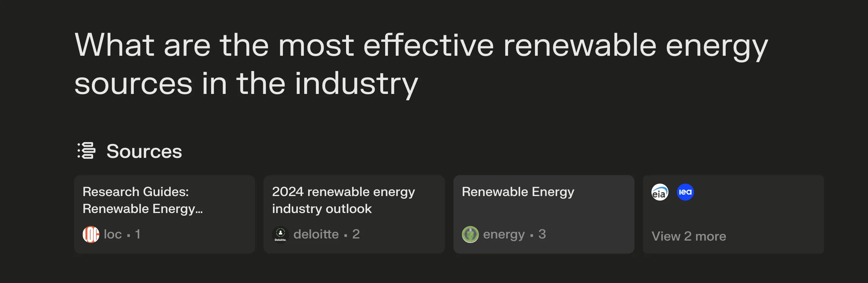
Task: Select the renewable energy question heading
Action: click(421, 64)
